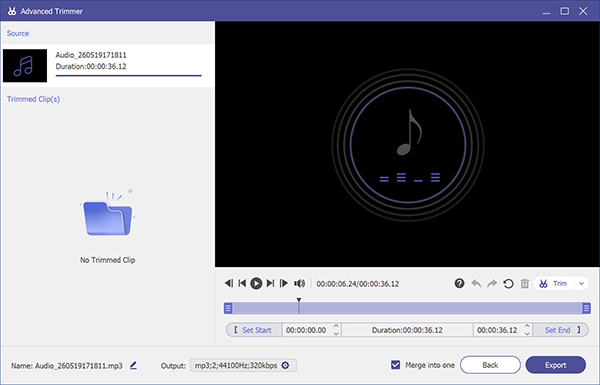Redo the last trim action
This screenshot has width=600, height=385.
pyautogui.click(x=492, y=284)
